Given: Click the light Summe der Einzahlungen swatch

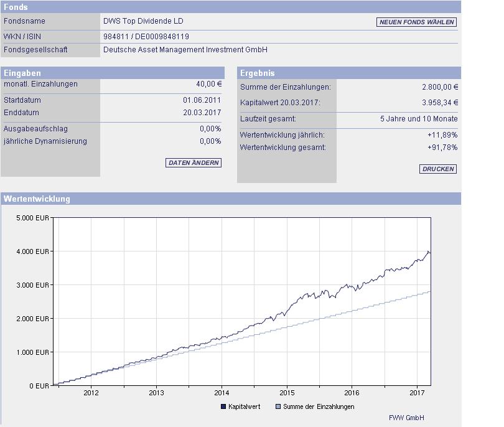Looking at the screenshot, I should click(x=278, y=406).
